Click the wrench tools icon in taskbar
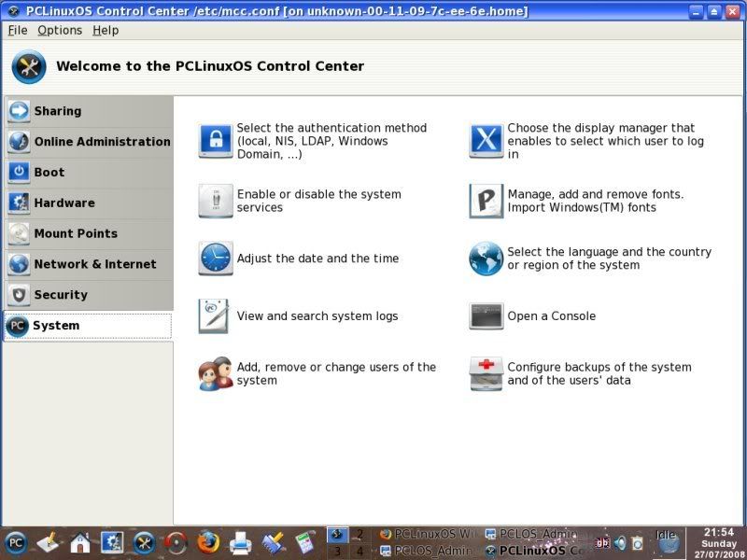 tap(144, 543)
